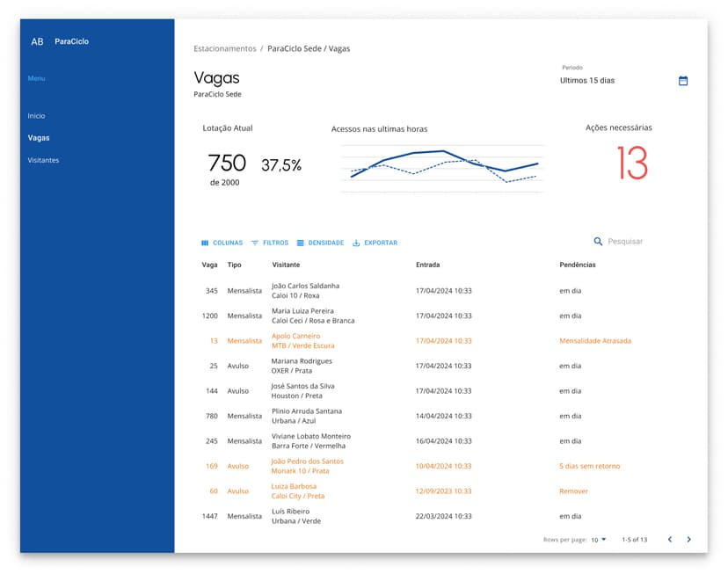Change table DENSIDADE setting
The width and height of the screenshot is (728, 574).
coord(320,243)
